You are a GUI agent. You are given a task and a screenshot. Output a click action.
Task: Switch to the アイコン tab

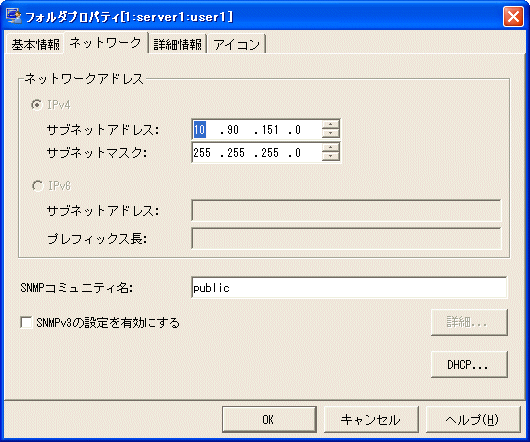tap(236, 44)
